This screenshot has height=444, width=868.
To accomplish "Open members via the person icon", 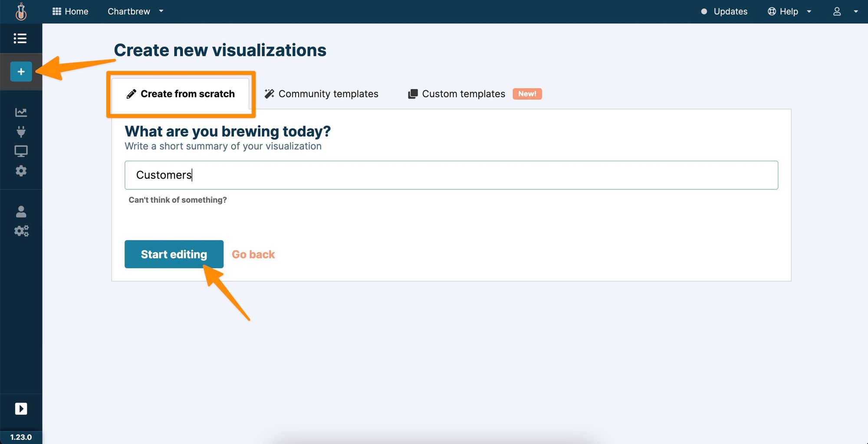I will click(x=21, y=212).
